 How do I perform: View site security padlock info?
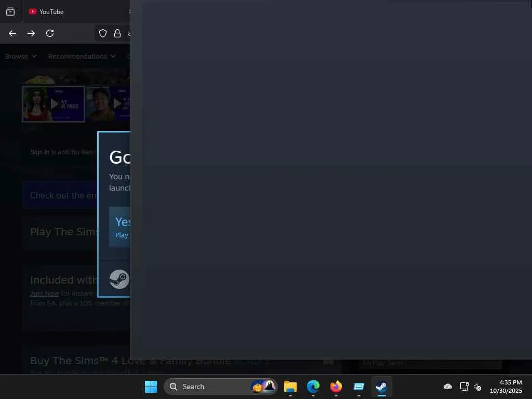coord(117,33)
